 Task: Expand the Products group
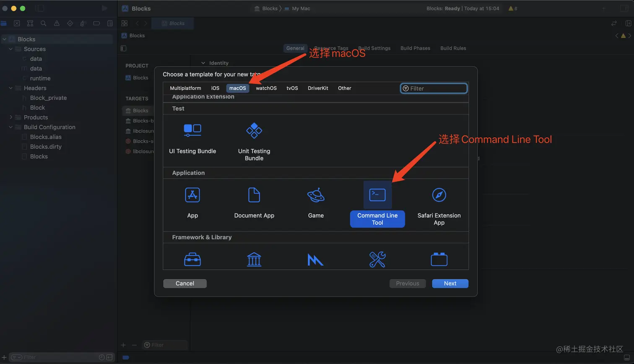tap(11, 117)
